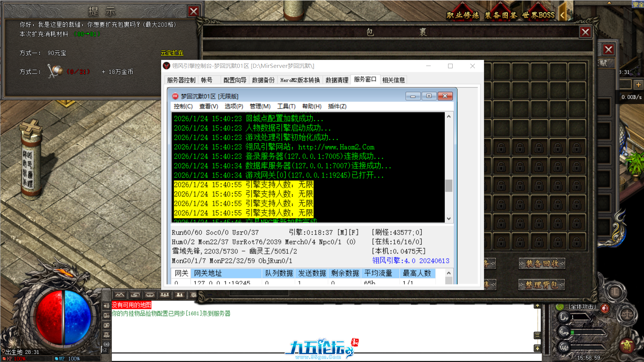644x362 pixels.
Task: Select the 服务器控制 tab
Action: click(181, 80)
